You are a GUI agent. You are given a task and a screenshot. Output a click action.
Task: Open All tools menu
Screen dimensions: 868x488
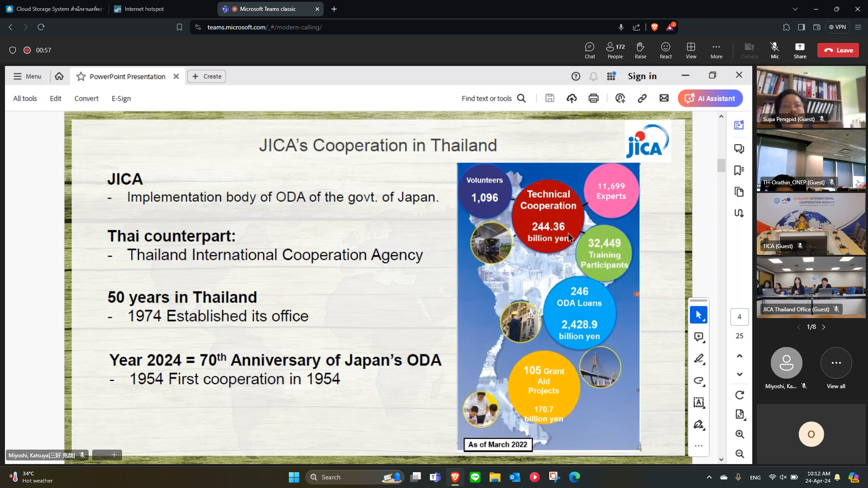25,99
